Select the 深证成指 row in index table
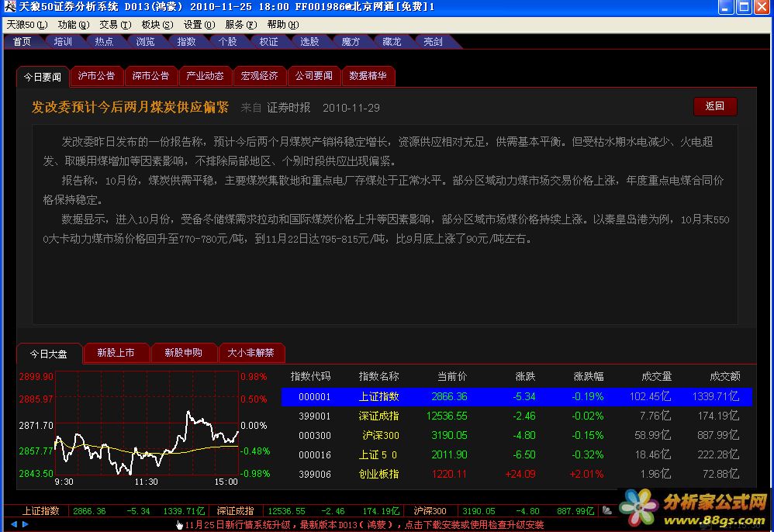 coord(517,416)
